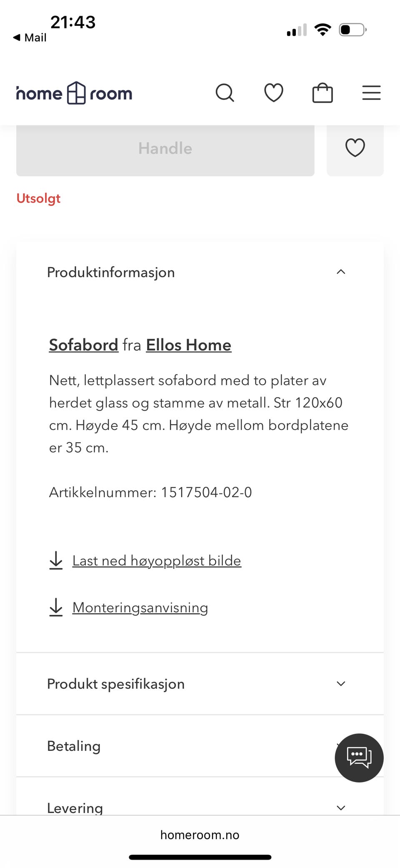The height and width of the screenshot is (868, 400).
Task: Open the chat bubble icon
Action: [359, 758]
